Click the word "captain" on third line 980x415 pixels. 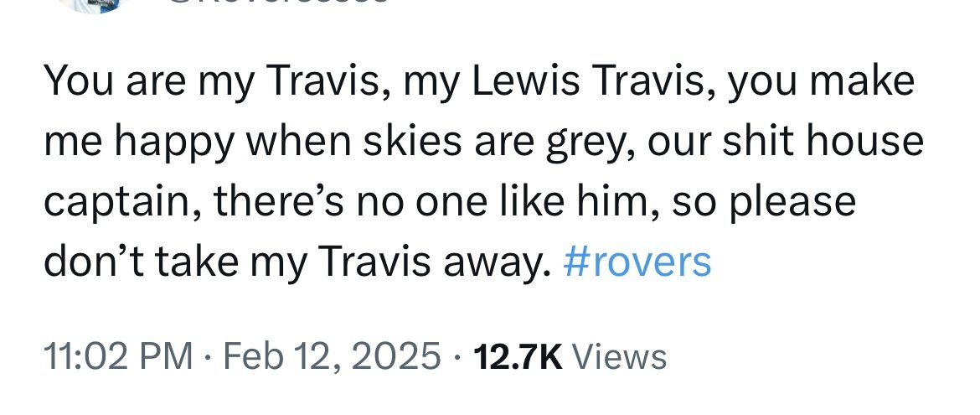(114, 202)
